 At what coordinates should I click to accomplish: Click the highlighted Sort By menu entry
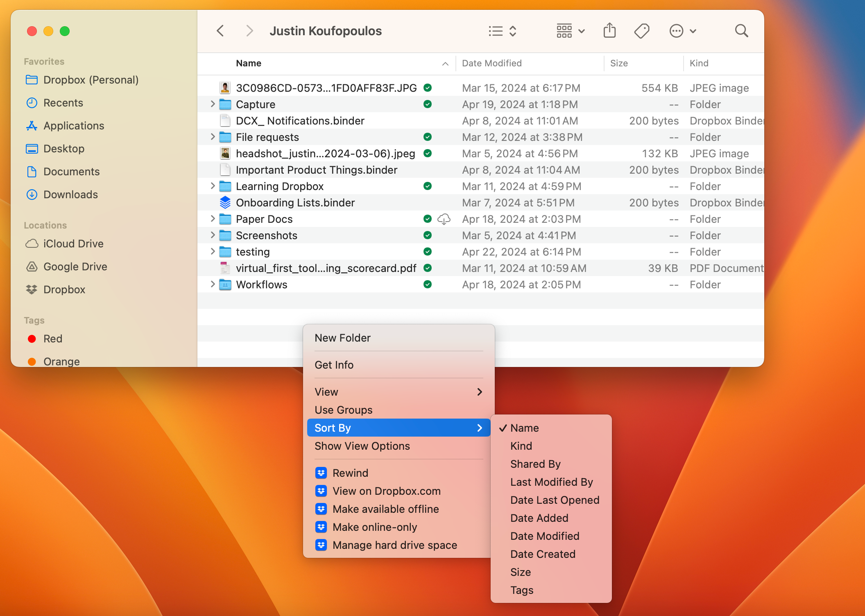pyautogui.click(x=399, y=428)
